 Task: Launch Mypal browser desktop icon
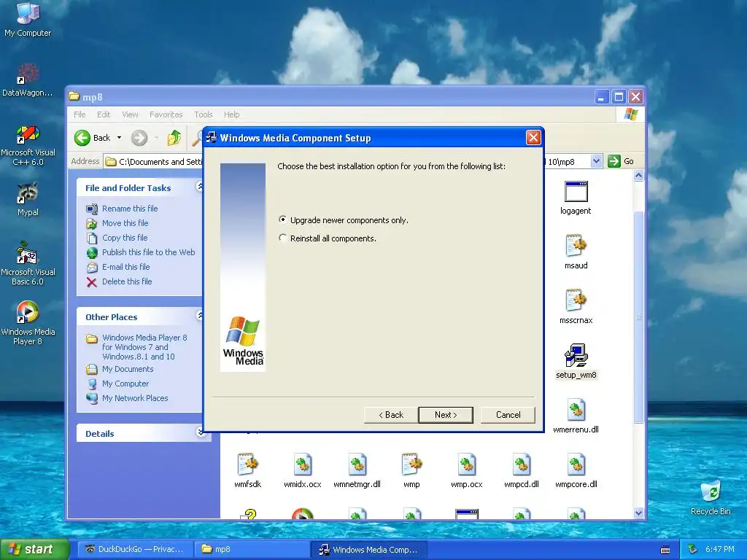[28, 192]
